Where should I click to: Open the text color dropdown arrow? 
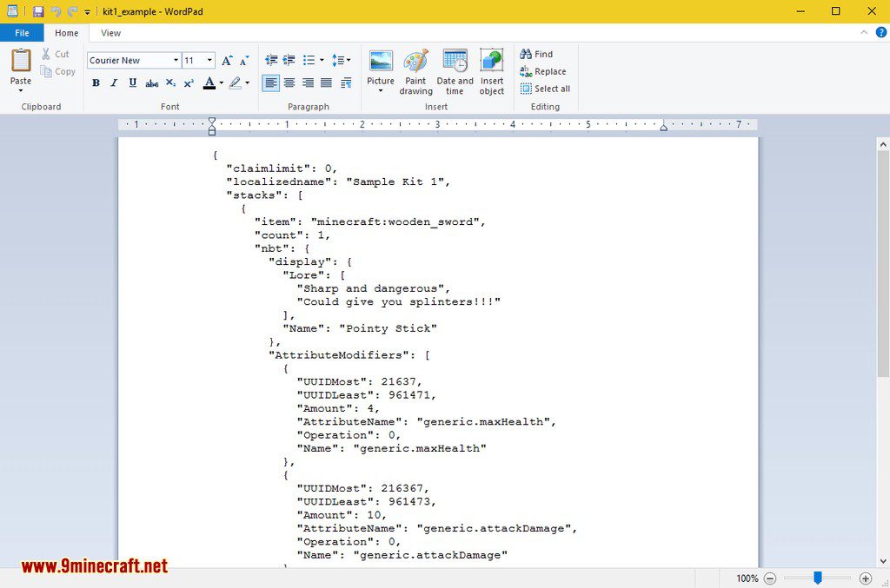[x=222, y=83]
